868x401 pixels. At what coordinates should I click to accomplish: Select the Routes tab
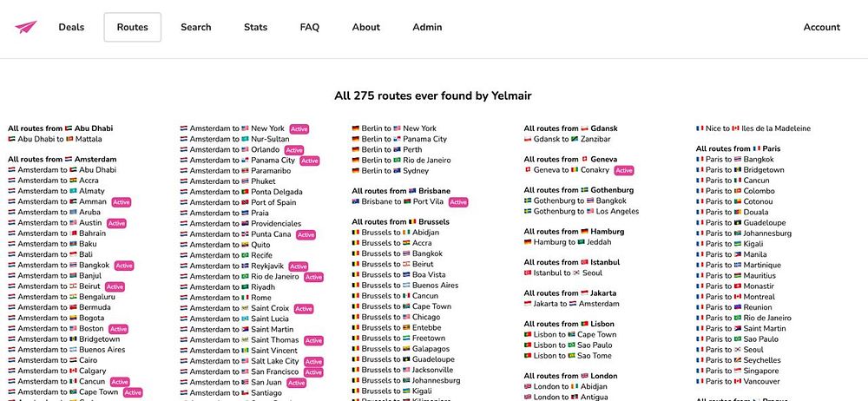tap(132, 27)
